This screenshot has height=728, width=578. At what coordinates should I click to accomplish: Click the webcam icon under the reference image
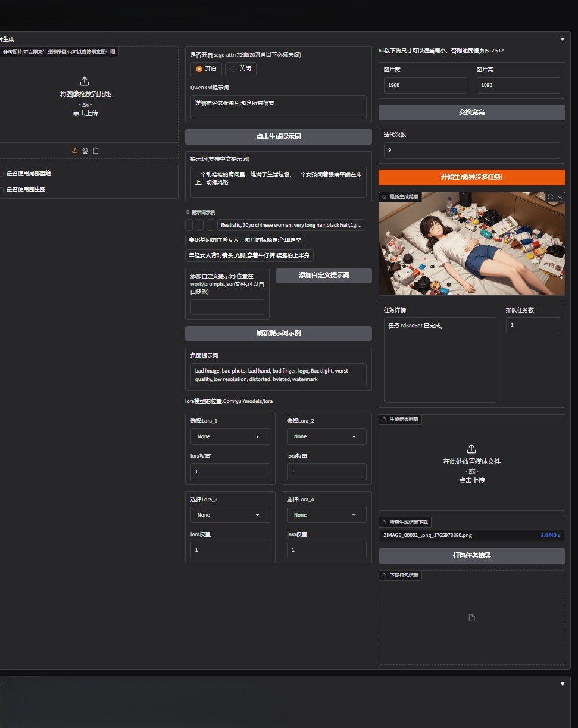coord(85,151)
